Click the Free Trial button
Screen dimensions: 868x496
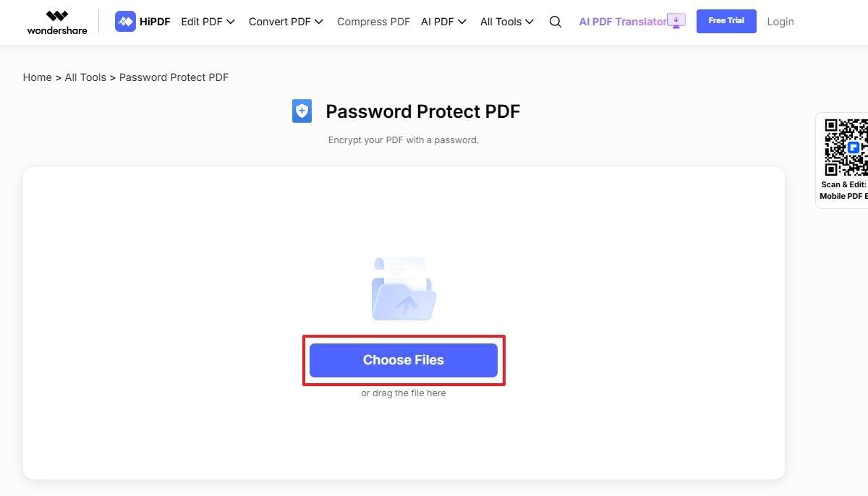click(x=726, y=21)
